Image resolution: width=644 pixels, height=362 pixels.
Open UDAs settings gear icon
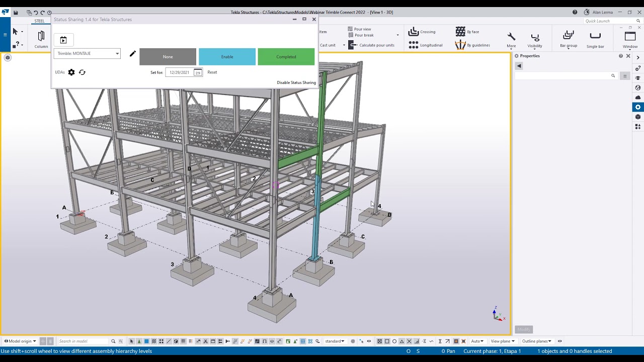point(71,72)
